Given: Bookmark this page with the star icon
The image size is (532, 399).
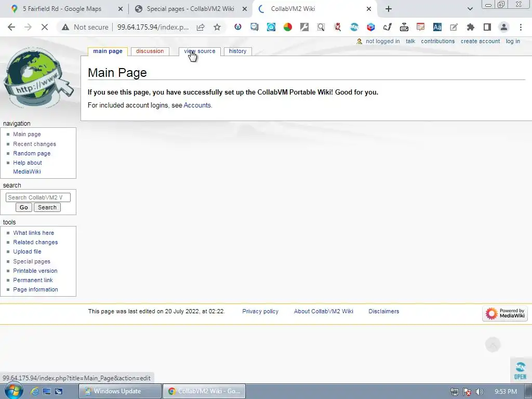Looking at the screenshot, I should click(217, 27).
